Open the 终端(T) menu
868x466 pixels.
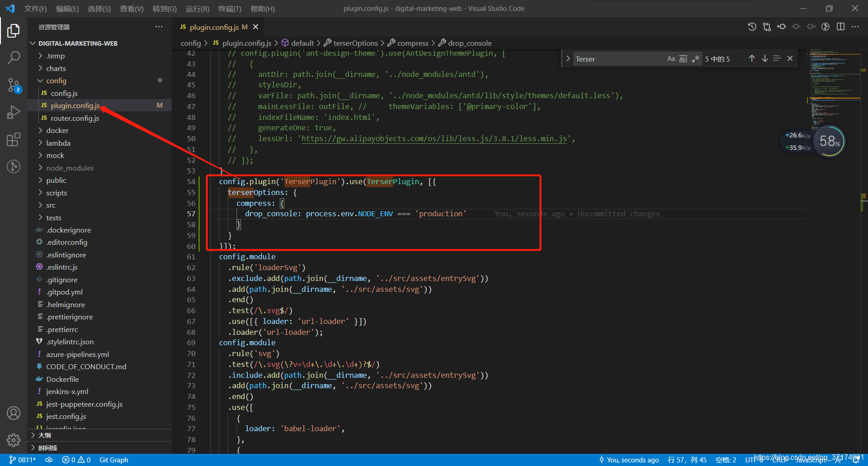tap(230, 8)
